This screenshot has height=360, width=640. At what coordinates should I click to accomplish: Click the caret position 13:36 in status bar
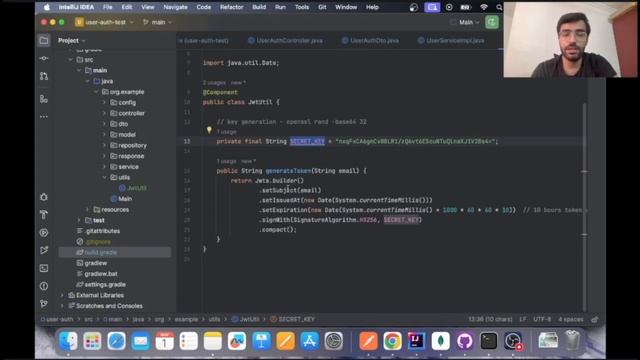point(490,319)
